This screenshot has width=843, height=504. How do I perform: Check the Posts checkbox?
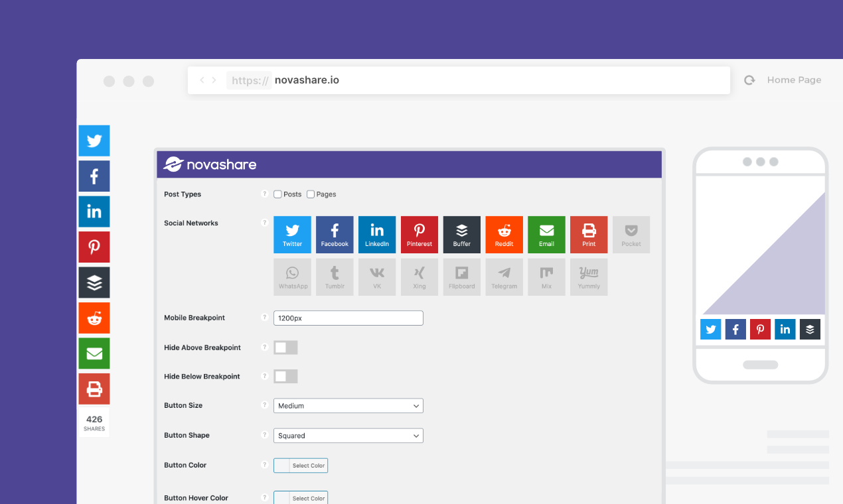coord(278,194)
